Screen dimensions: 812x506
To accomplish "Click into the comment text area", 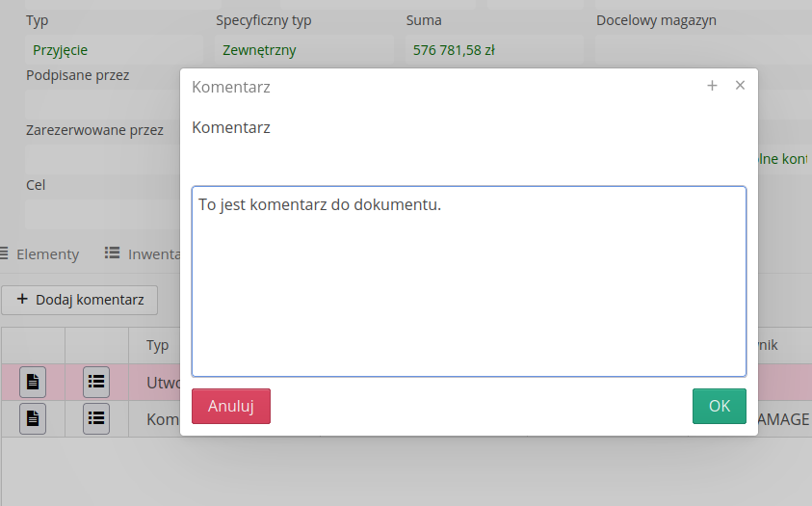I will [468, 280].
